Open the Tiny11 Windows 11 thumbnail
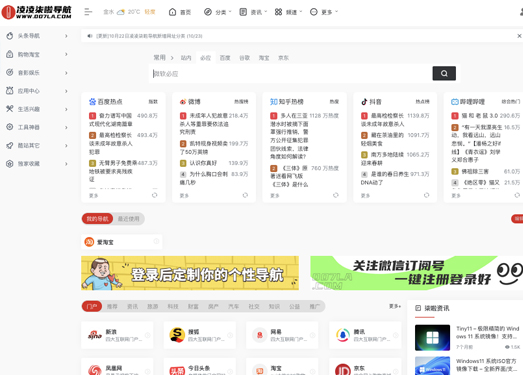 [432, 338]
